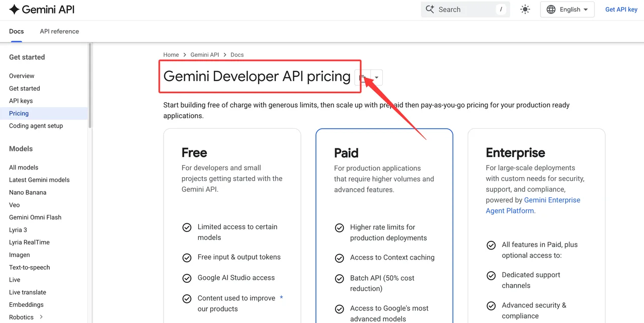Screen dimensions: 644x323
Task: Click Docs breadcrumb link
Action: [237, 55]
